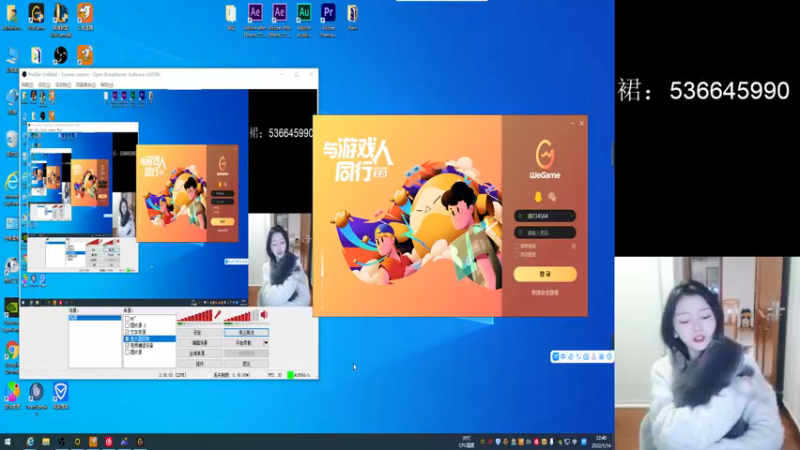Image resolution: width=800 pixels, height=450 pixels.
Task: Open the Start menu
Action: (x=8, y=442)
